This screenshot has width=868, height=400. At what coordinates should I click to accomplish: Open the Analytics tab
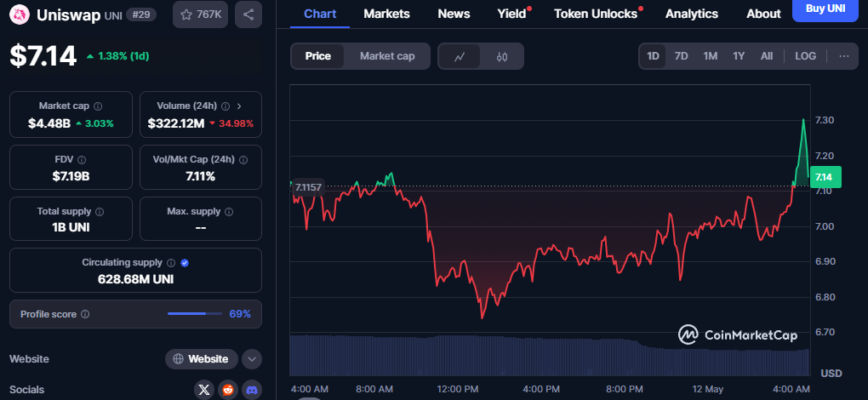pyautogui.click(x=691, y=14)
